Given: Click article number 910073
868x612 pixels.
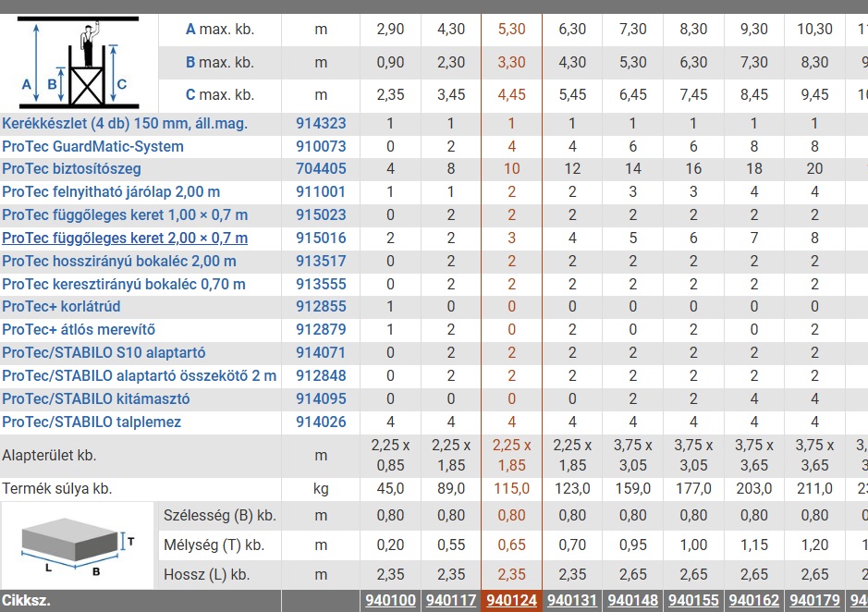Looking at the screenshot, I should pyautogui.click(x=321, y=146).
